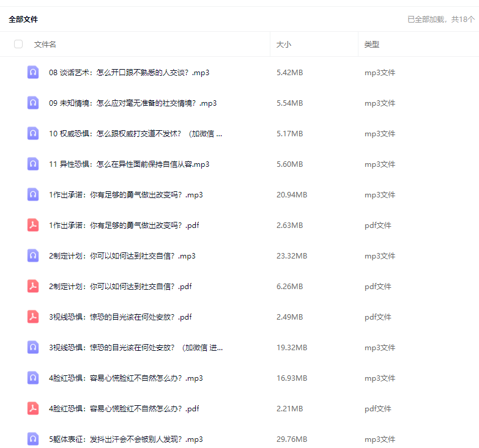Toggle the select-all checkbox beside 文件名
The height and width of the screenshot is (448, 479).
click(x=18, y=44)
